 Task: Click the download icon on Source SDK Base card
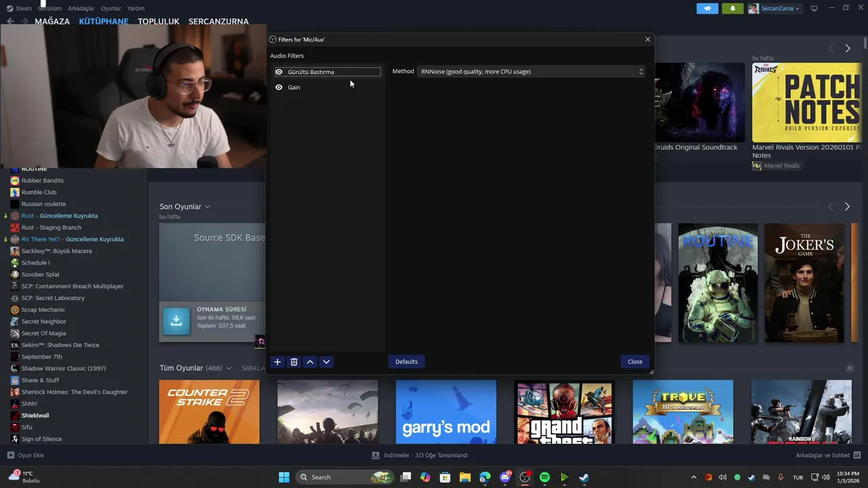tap(176, 321)
